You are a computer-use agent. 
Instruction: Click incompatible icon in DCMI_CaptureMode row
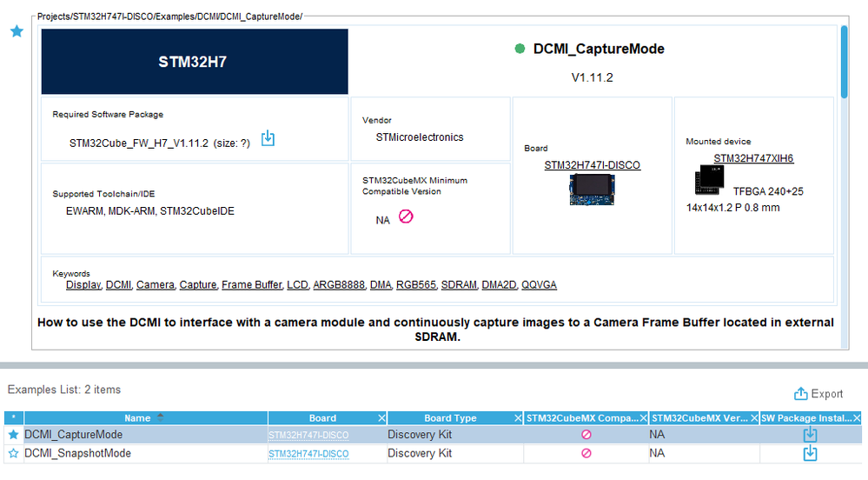tap(586, 435)
